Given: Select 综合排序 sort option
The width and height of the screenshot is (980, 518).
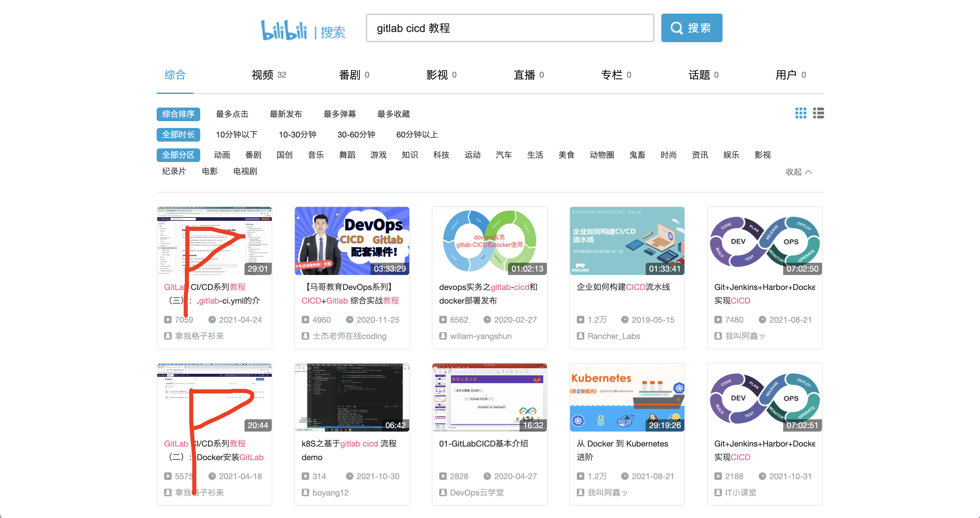Looking at the screenshot, I should pos(178,114).
